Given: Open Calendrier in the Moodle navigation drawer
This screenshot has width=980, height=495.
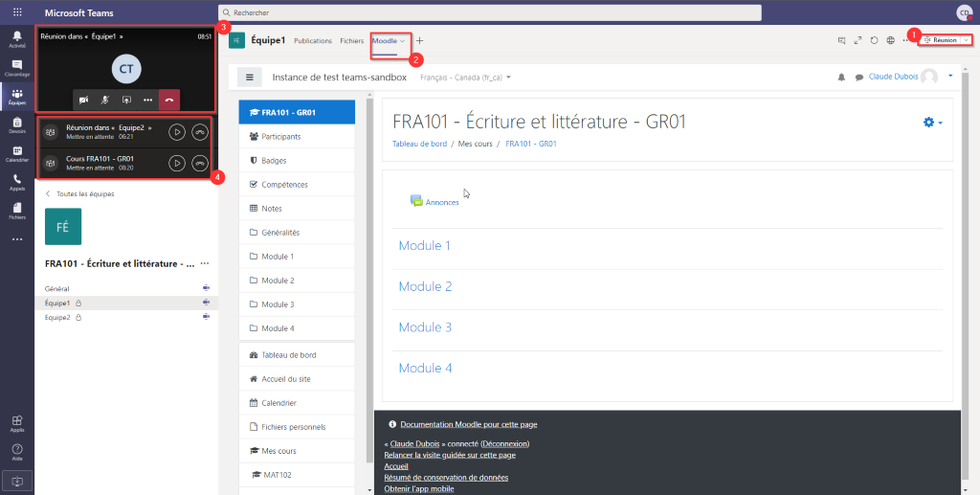Looking at the screenshot, I should [297, 403].
